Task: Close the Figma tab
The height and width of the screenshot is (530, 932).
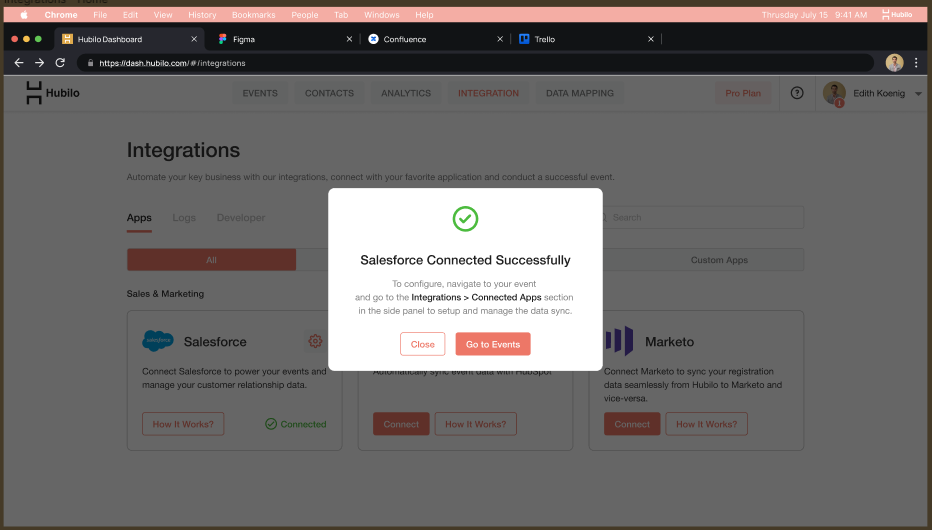Action: (x=349, y=39)
